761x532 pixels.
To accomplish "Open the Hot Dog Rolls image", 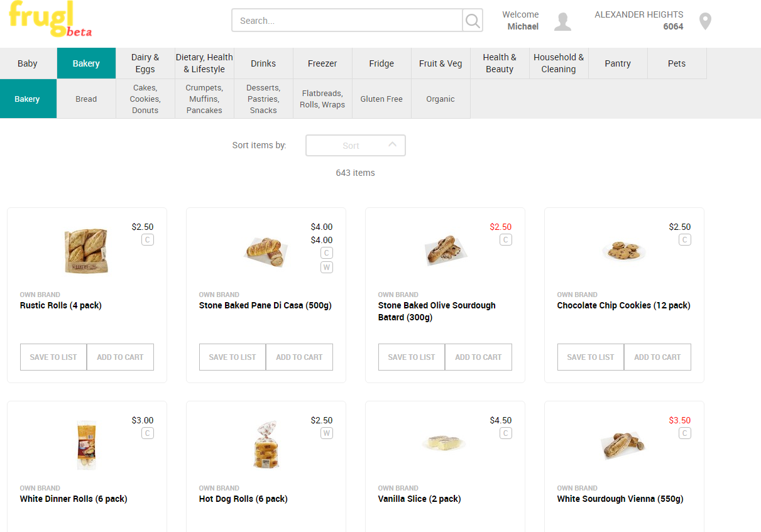I will tap(266, 445).
